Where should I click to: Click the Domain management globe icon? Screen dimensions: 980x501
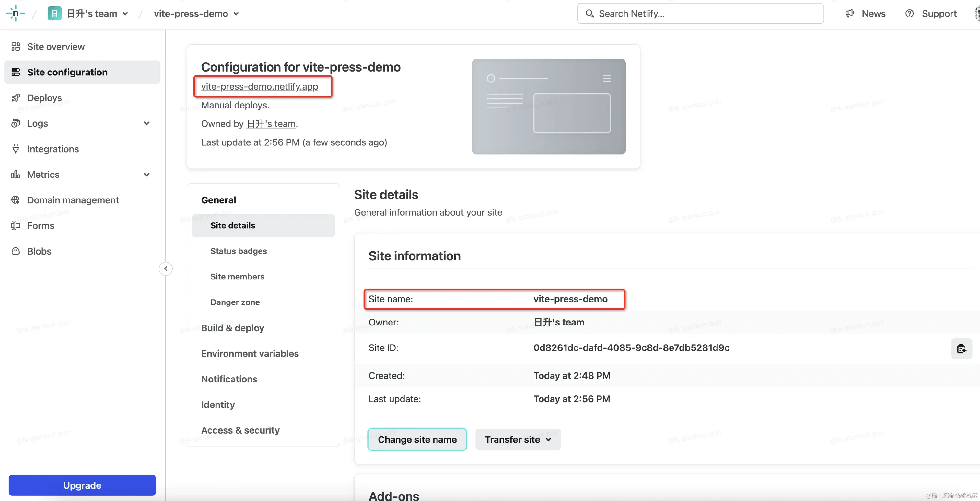click(x=16, y=200)
